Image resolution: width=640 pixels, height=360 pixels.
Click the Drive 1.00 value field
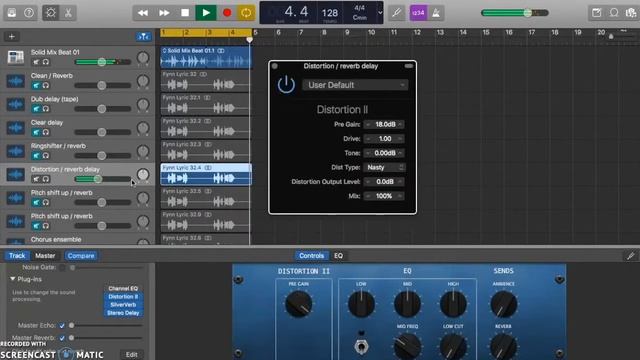[384, 139]
